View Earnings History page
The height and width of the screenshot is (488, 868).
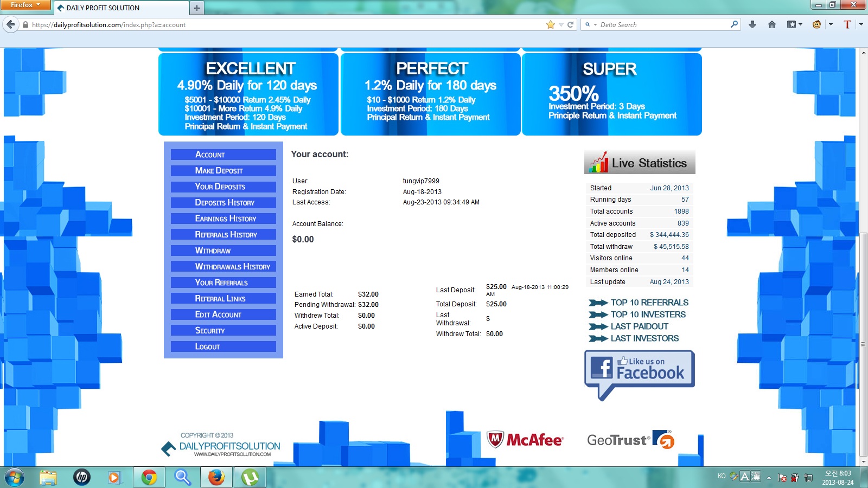[224, 219]
